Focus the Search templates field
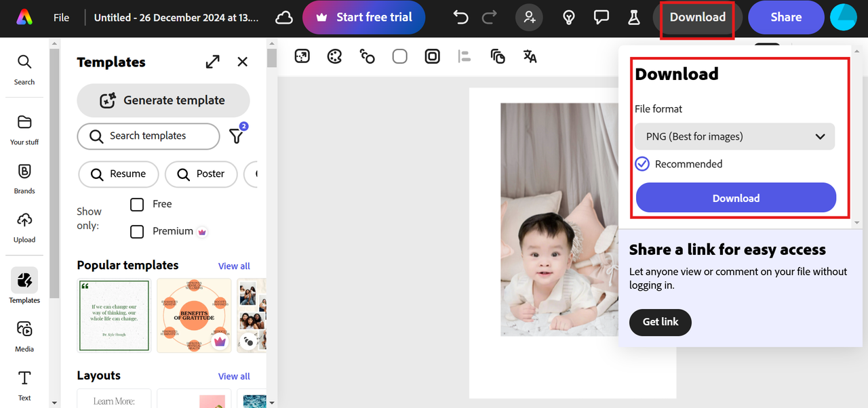 coord(149,136)
